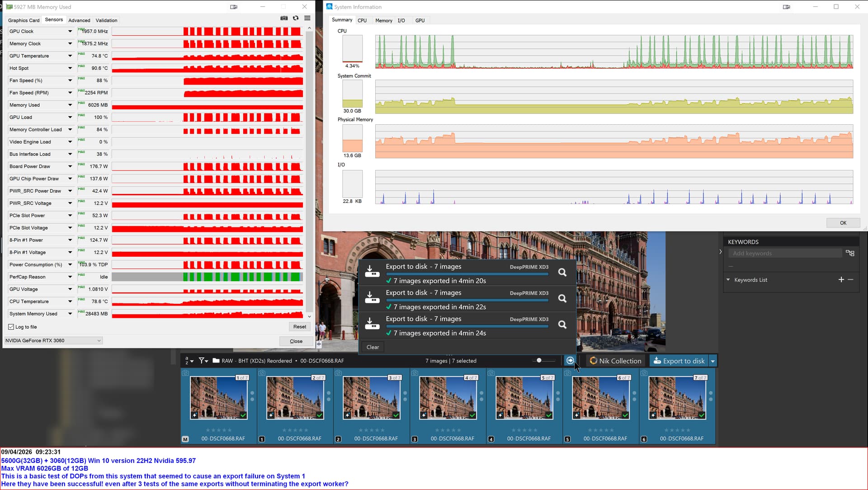Open the NVIDIA GeForce RTX 3060 selector
The image size is (868, 490).
pos(53,340)
